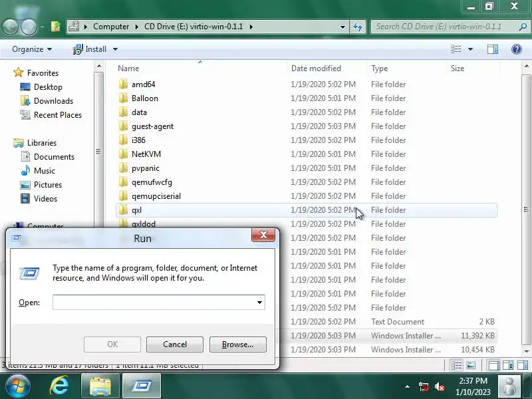Select the qxldod folder row
This screenshot has width=532, height=399.
click(x=307, y=224)
